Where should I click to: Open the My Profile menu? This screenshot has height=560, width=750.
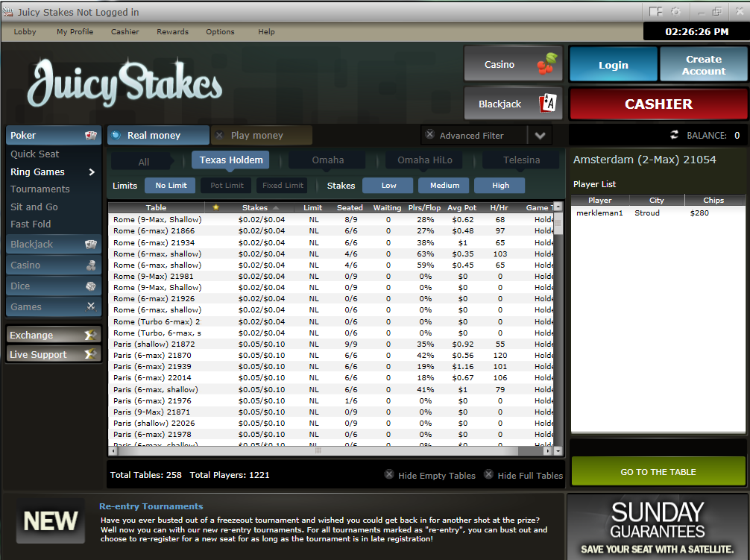tap(75, 31)
